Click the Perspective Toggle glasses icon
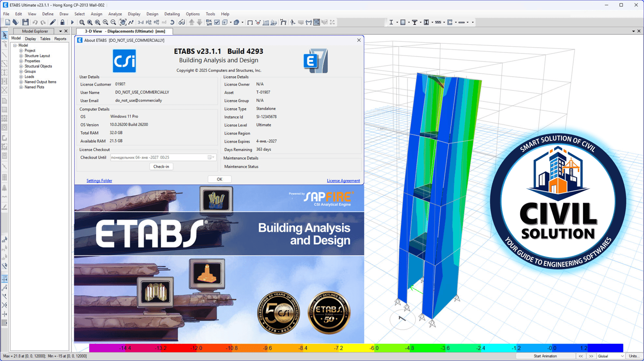 [x=182, y=22]
